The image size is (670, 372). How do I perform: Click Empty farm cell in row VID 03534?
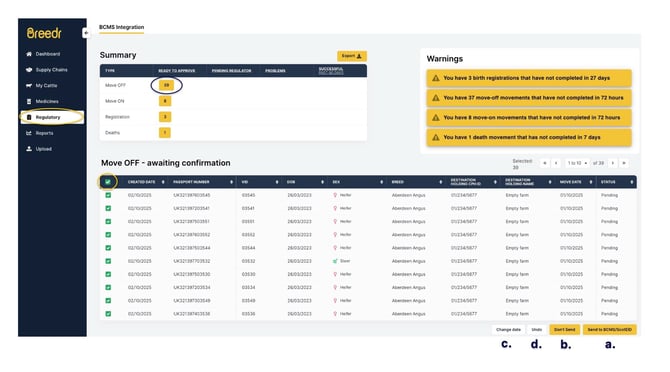click(x=517, y=287)
